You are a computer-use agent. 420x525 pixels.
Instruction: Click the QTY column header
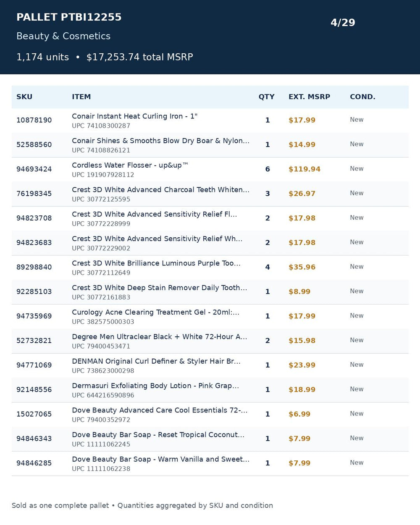[266, 97]
